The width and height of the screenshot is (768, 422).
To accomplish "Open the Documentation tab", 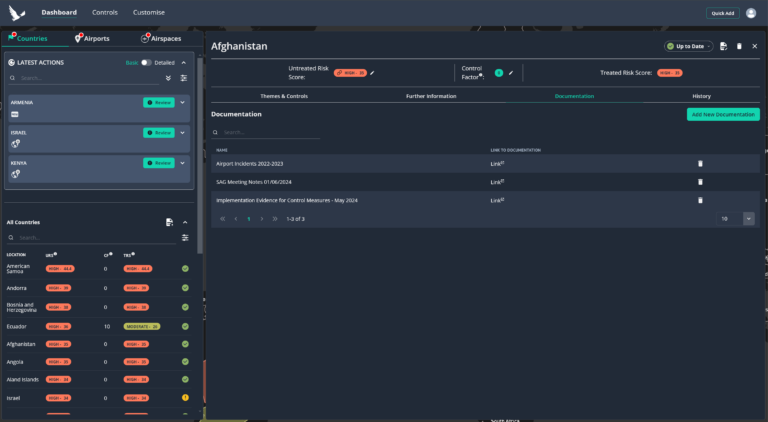I will click(x=574, y=96).
